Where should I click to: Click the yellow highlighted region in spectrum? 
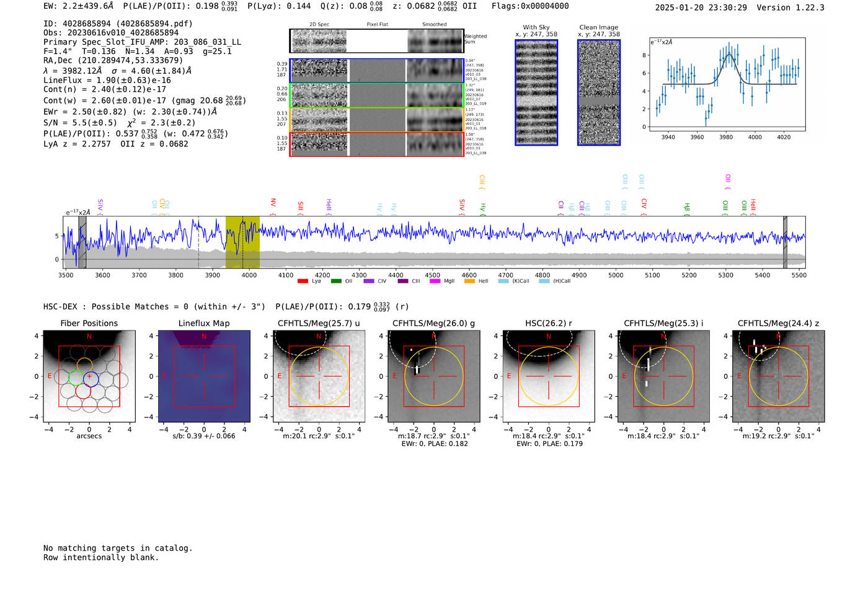click(x=242, y=242)
